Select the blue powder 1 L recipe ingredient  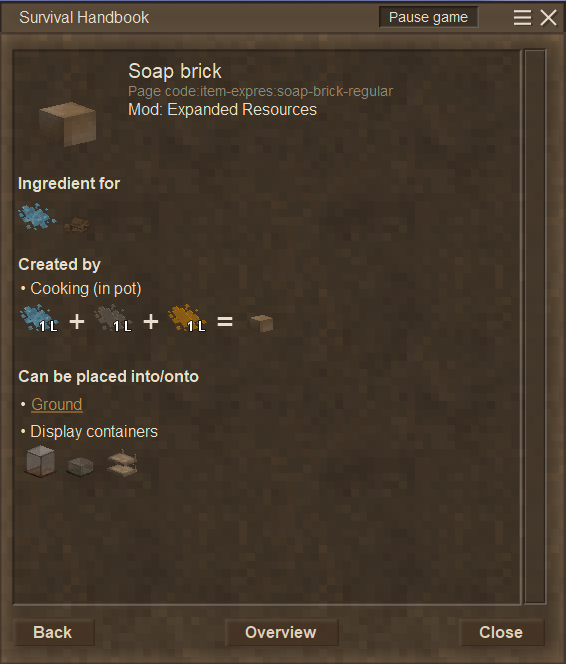pyautogui.click(x=39, y=318)
